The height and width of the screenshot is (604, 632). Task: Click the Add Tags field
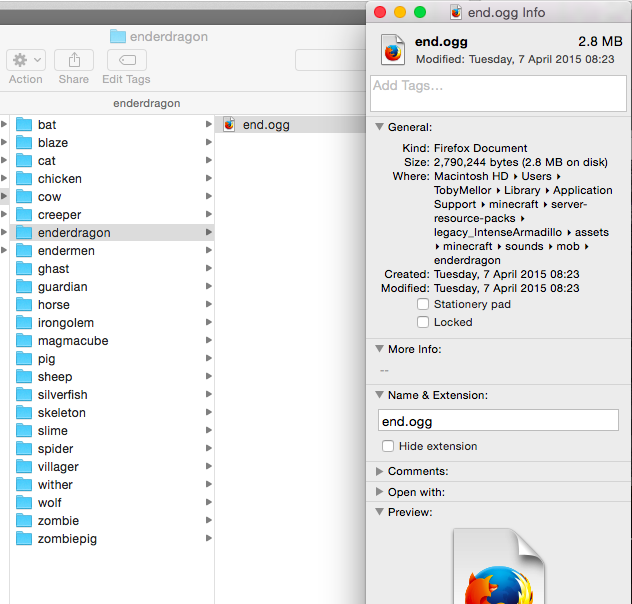[498, 93]
